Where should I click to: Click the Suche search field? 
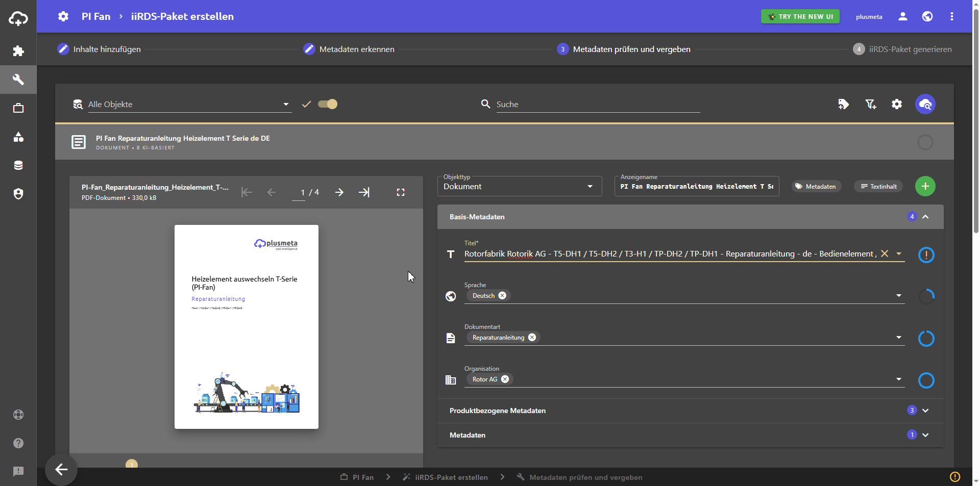coord(597,105)
